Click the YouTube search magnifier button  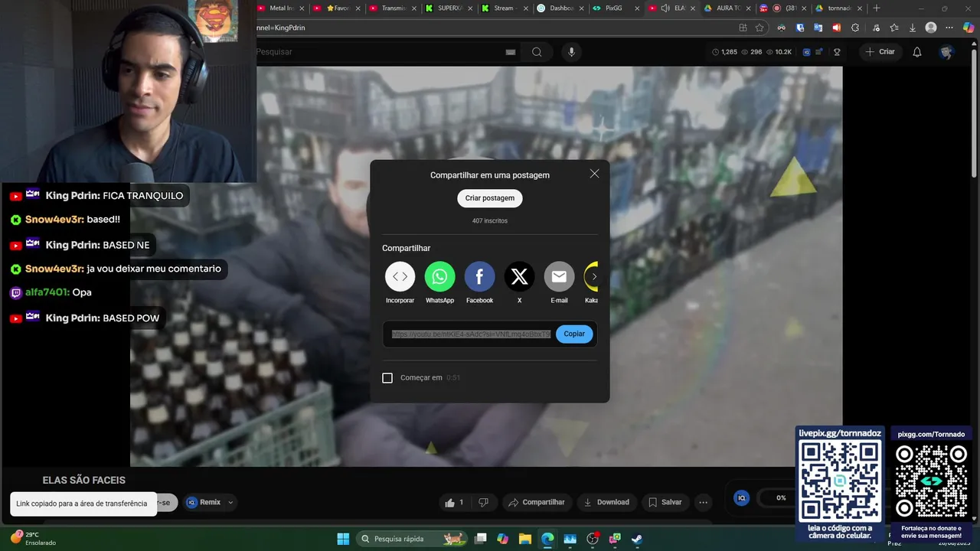(537, 52)
